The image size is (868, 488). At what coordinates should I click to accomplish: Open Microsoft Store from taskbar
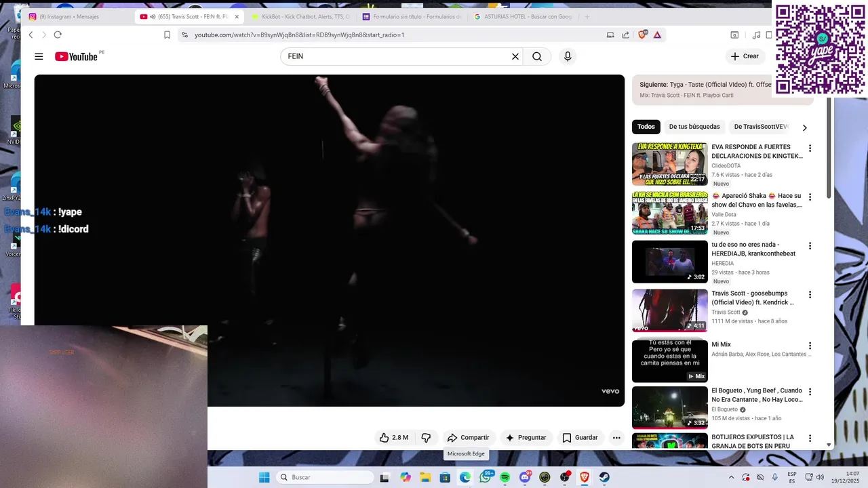point(445,477)
